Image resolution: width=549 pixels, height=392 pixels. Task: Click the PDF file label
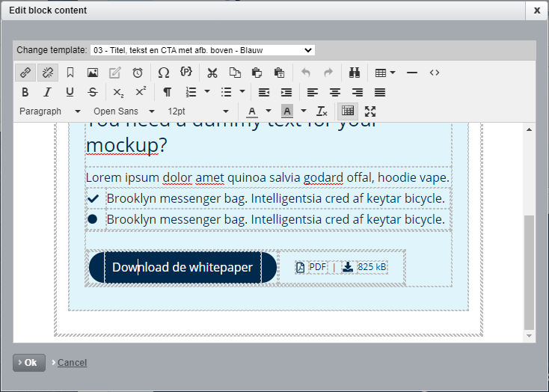click(318, 267)
